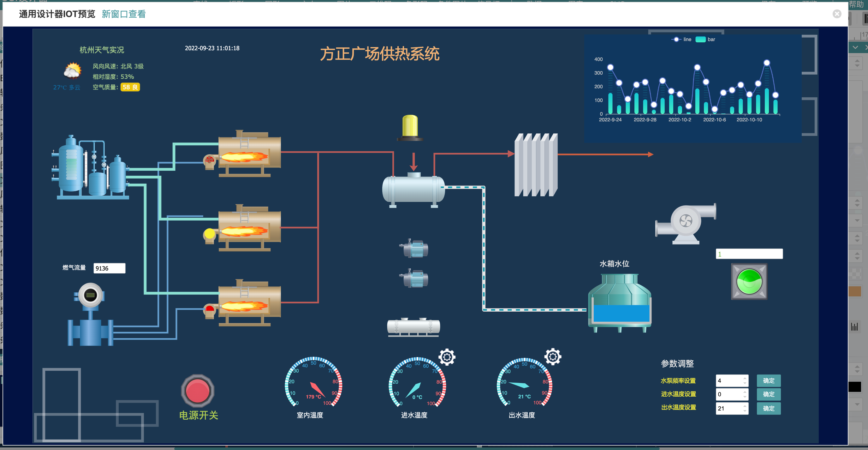Screen dimensions: 868x450
Task: Close the IOT preview dialog
Action: (x=837, y=14)
